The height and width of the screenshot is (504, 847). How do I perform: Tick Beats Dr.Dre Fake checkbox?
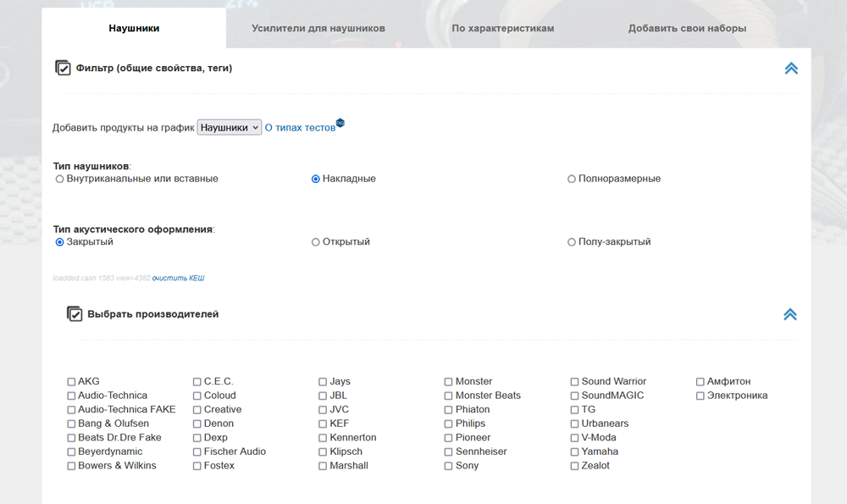tap(71, 438)
